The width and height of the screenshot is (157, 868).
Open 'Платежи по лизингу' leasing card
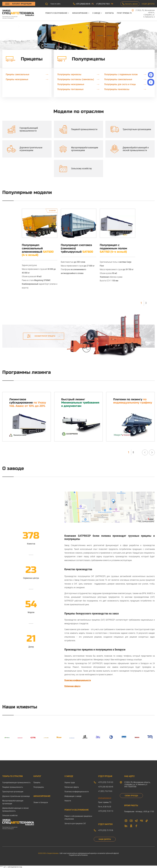[130, 416]
